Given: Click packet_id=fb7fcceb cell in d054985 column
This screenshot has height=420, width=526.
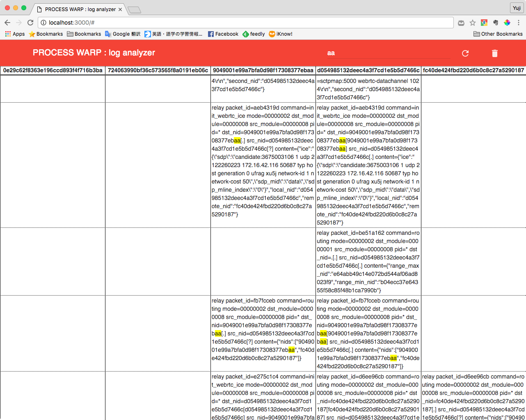Looking at the screenshot, I should (x=368, y=333).
